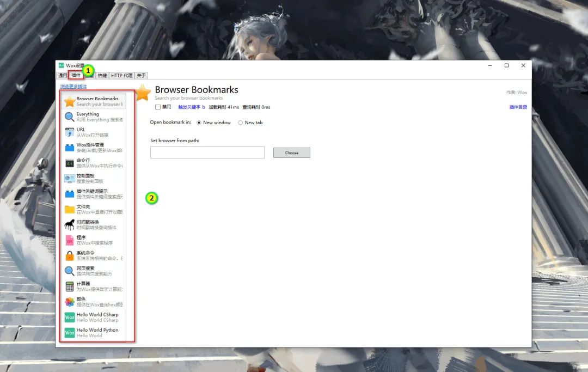Select the 系统命令 lock-icon plugin

pos(94,255)
